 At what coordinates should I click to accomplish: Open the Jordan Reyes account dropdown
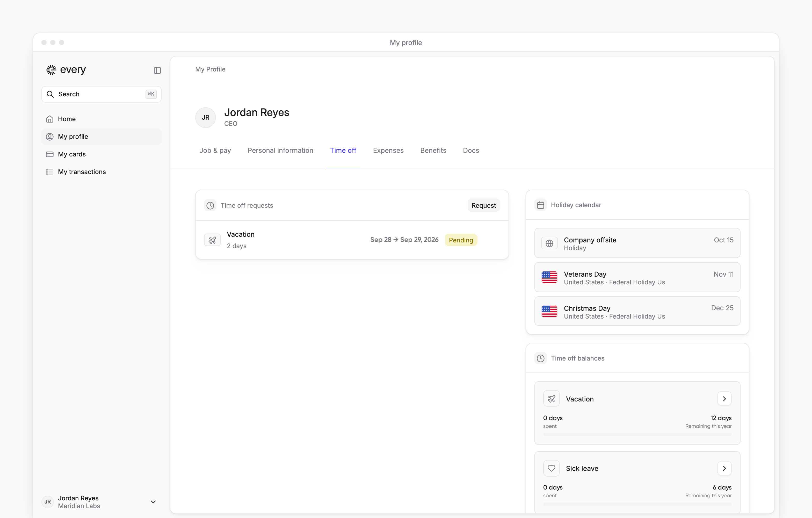(x=153, y=502)
